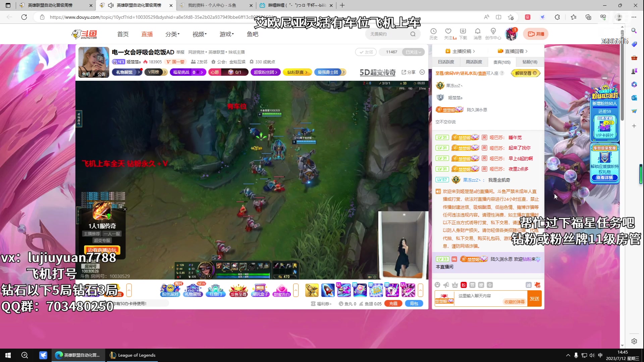
Task: Click the streamer's avatar thumbnail
Action: point(94,62)
